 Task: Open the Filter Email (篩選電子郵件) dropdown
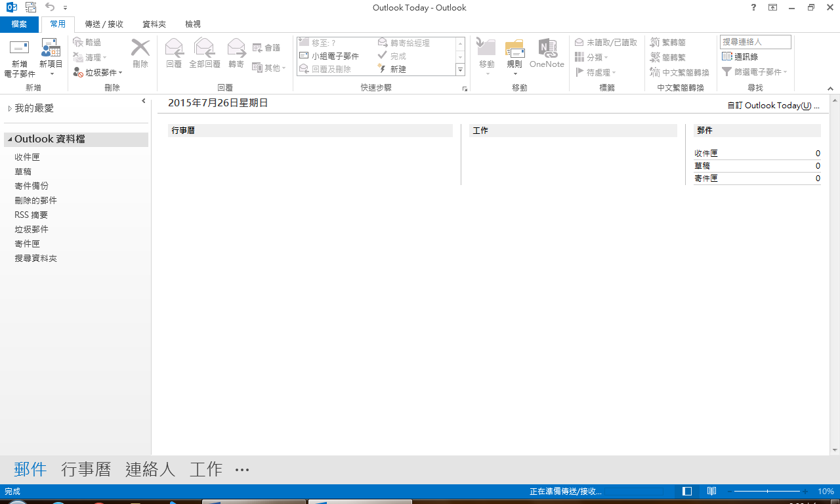[x=754, y=72]
